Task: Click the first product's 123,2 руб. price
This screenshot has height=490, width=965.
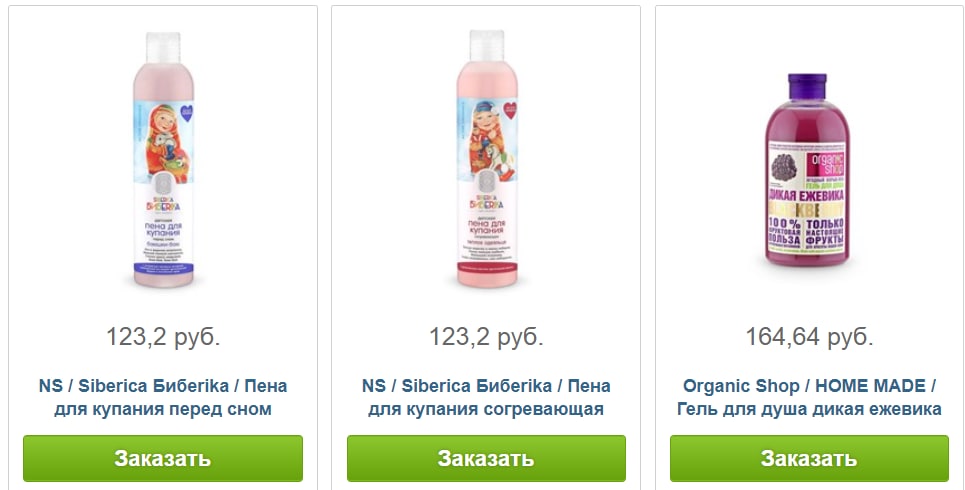Action: [x=163, y=337]
